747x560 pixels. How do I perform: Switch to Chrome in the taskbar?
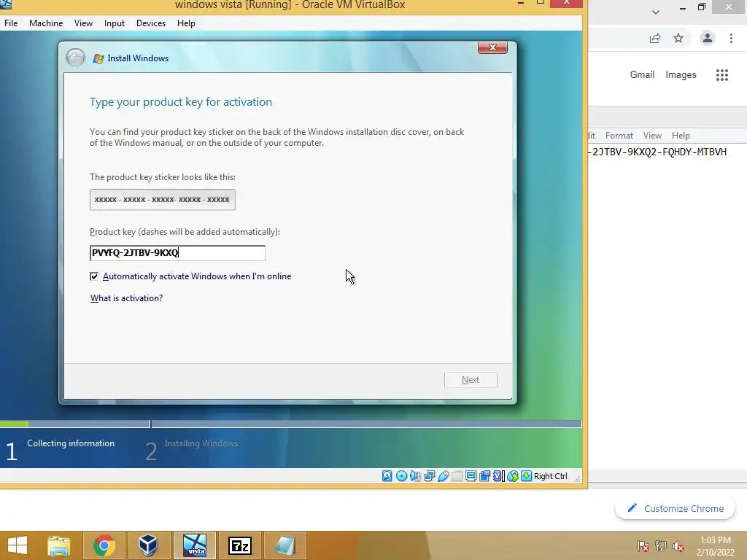pyautogui.click(x=104, y=545)
